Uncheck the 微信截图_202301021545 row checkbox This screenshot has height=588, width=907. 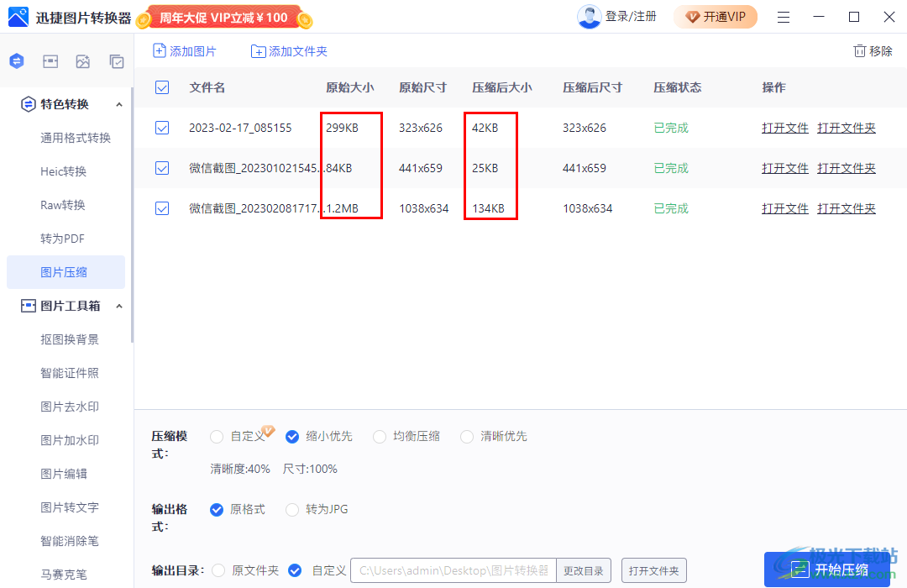(162, 168)
